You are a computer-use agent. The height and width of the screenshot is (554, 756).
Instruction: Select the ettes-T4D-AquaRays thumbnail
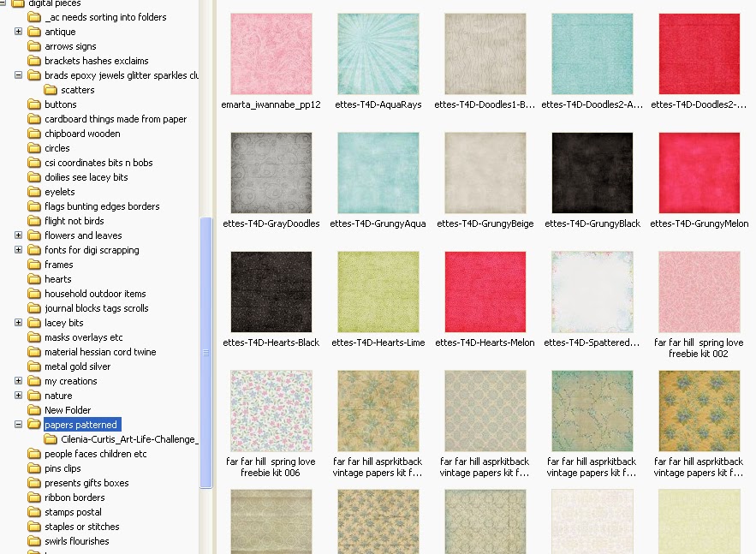[378, 54]
